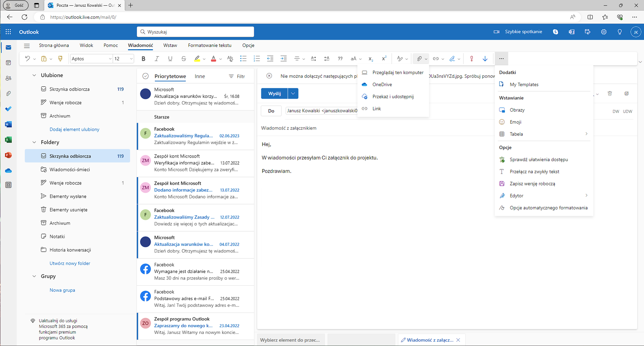Apply subscript formatting
The height and width of the screenshot is (346, 644).
371,59
